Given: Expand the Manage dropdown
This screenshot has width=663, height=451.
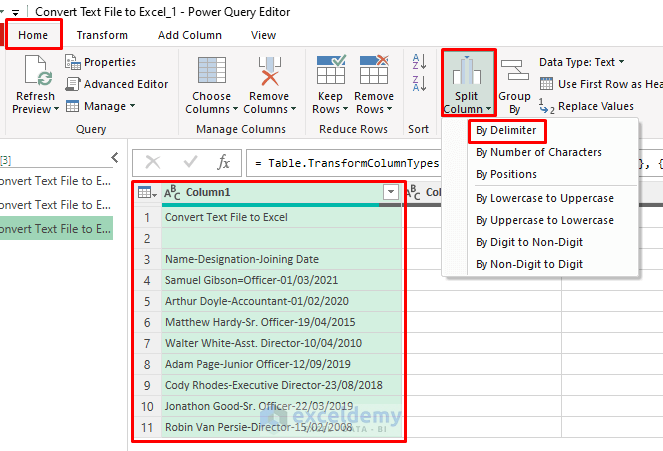Looking at the screenshot, I should click(x=101, y=106).
